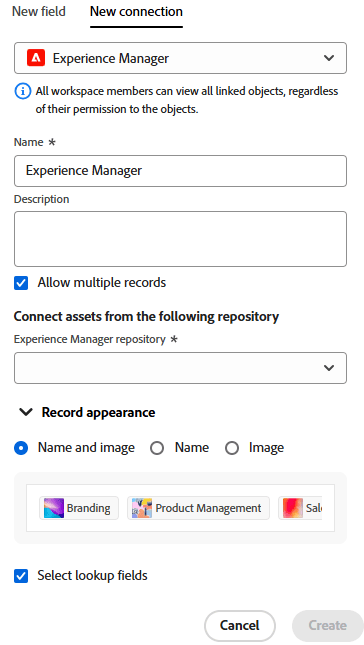Select the Name and image radio button
364x645 pixels.
tap(21, 448)
